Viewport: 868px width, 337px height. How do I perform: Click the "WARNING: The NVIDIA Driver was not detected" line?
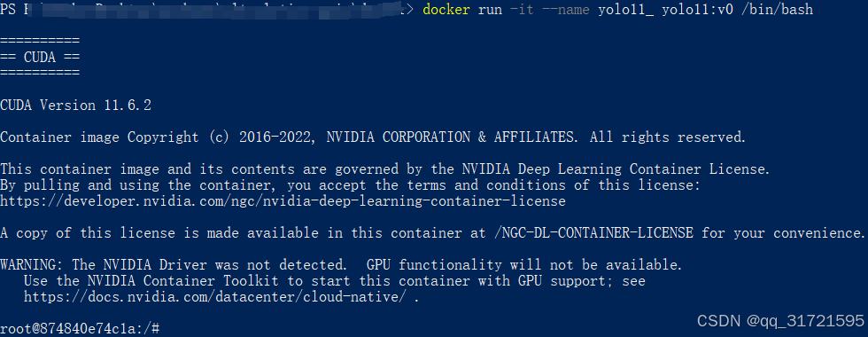341,265
